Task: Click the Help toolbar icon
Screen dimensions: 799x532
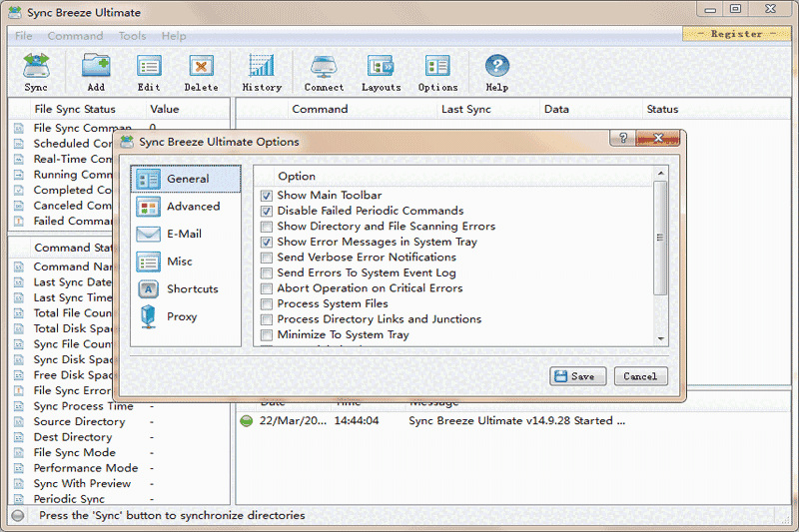Action: [x=496, y=66]
